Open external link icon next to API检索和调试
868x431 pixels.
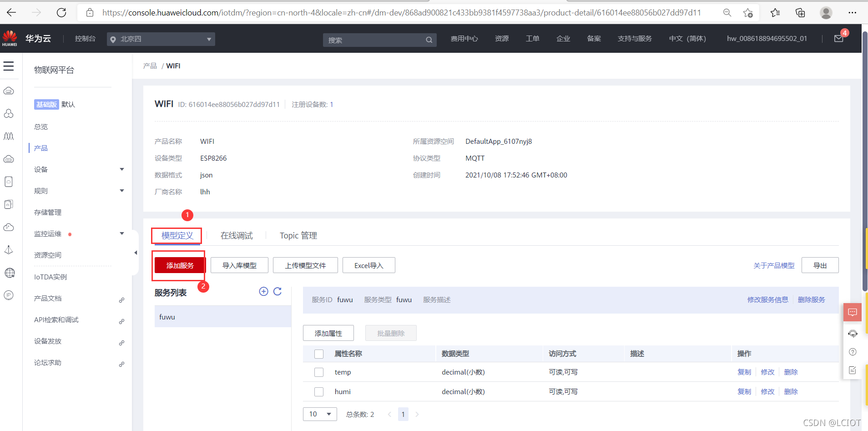121,321
